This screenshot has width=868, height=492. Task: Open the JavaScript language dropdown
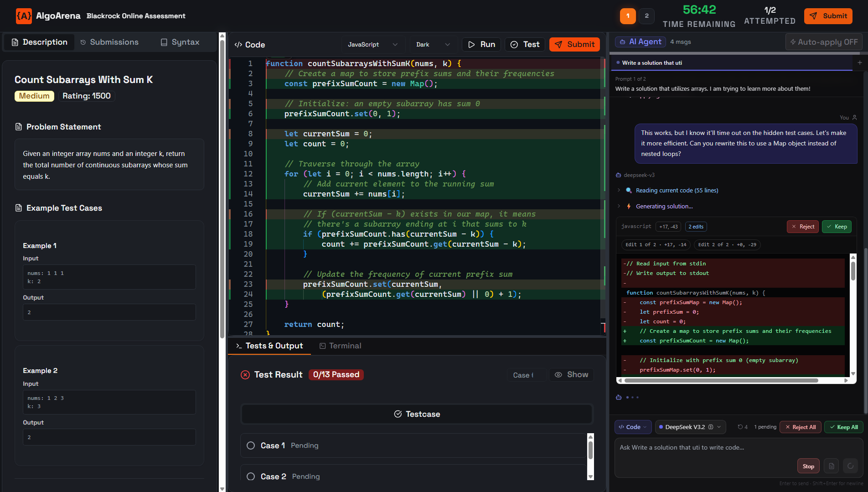[373, 44]
